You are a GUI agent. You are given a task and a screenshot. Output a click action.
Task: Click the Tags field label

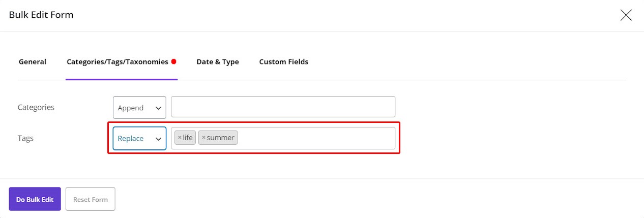pos(25,138)
